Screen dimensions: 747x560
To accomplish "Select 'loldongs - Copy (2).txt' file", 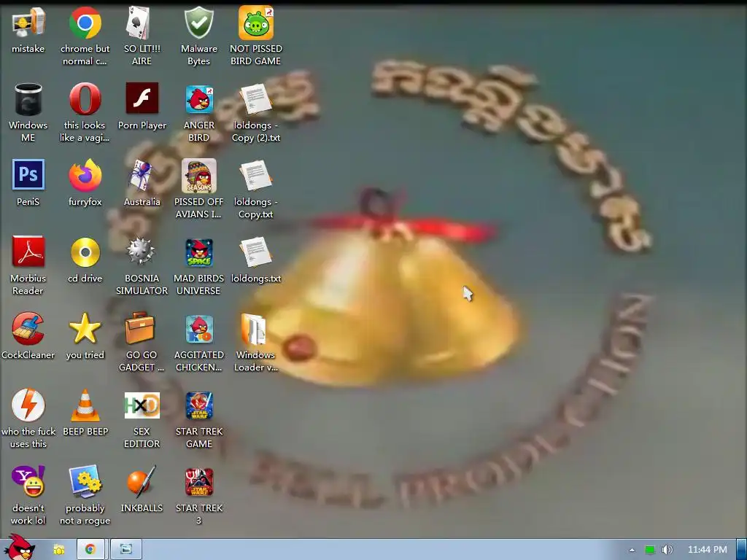I will 256,99.
